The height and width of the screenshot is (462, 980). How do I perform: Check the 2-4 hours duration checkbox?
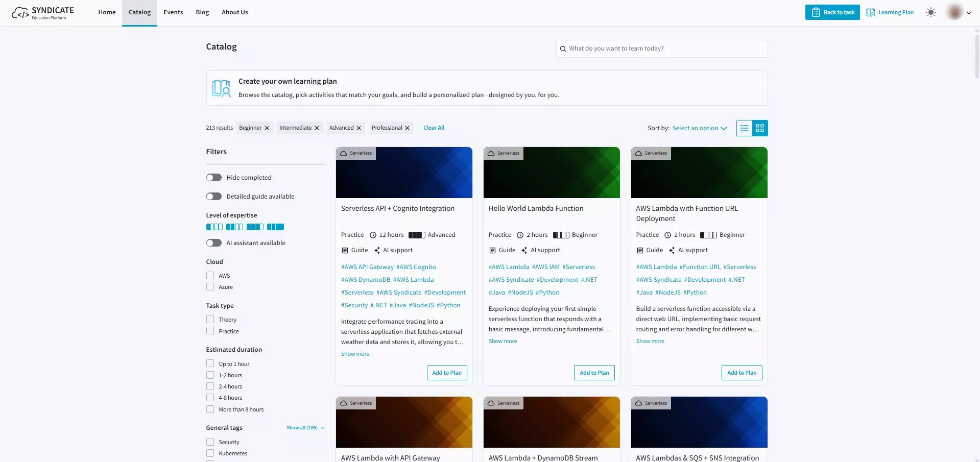coord(210,386)
